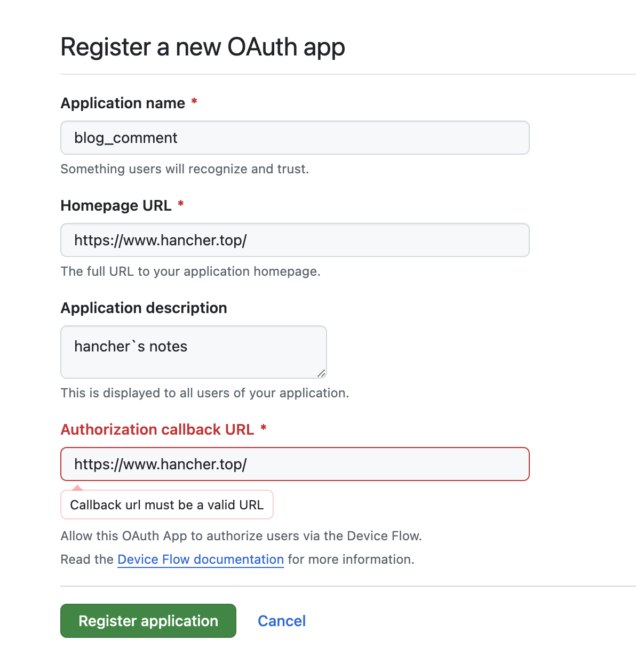Click the Homepage URL input field

295,240
